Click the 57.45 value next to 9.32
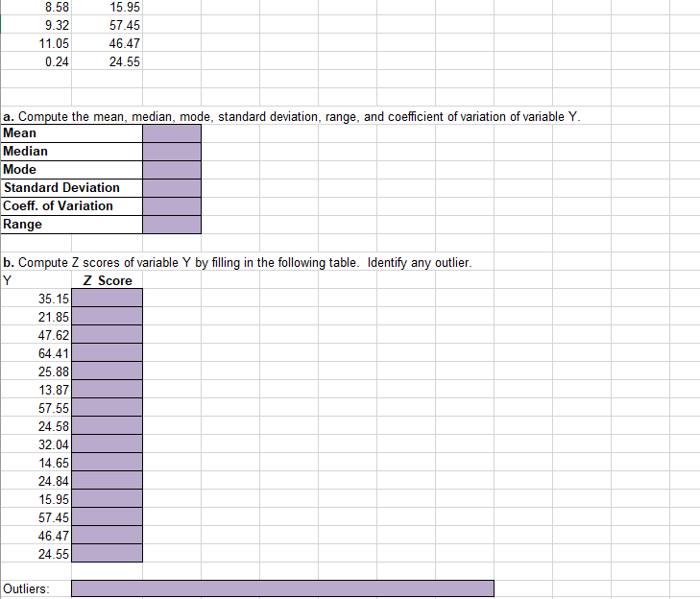The image size is (700, 599). (x=125, y=26)
